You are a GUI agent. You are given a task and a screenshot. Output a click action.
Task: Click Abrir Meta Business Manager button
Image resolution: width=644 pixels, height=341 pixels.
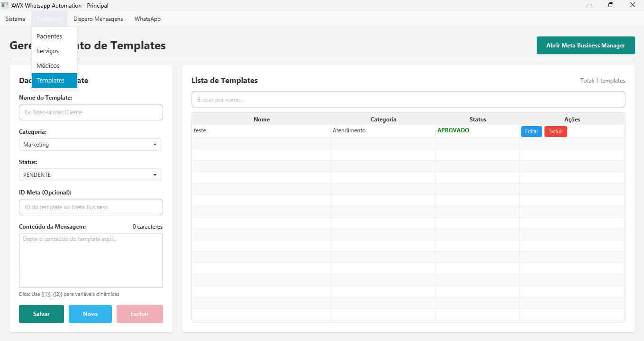[585, 46]
